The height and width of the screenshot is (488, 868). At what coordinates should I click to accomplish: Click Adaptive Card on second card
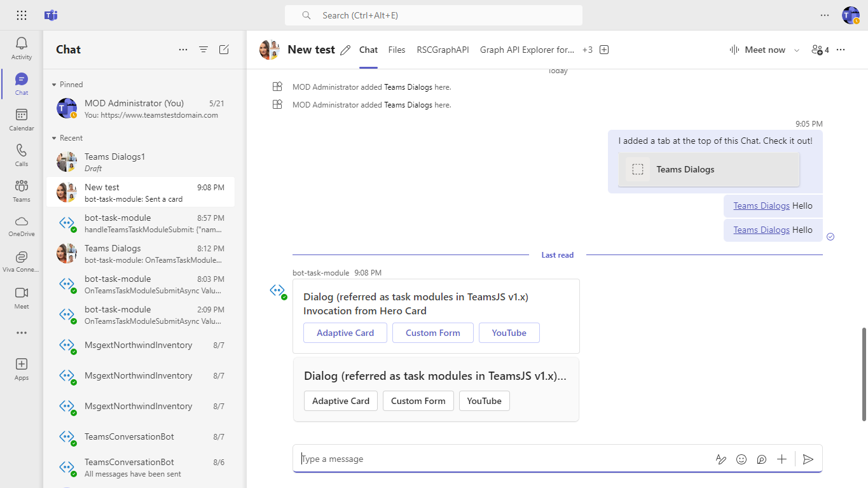[x=341, y=401]
